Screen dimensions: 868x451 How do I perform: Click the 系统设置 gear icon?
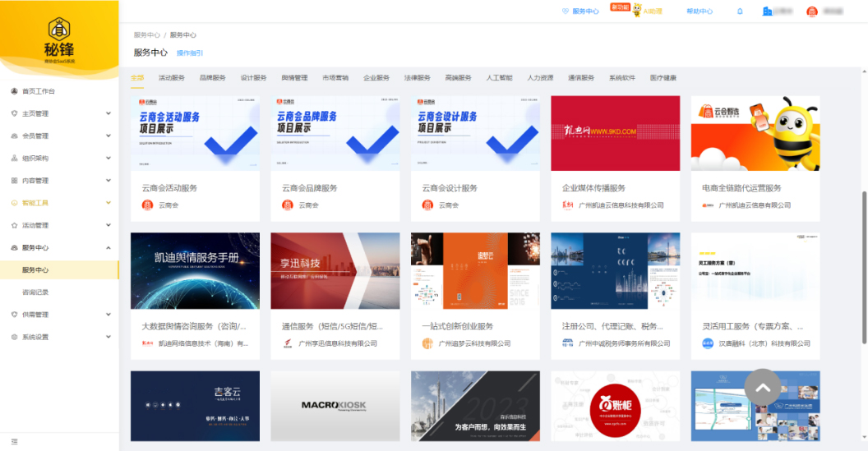(x=15, y=337)
